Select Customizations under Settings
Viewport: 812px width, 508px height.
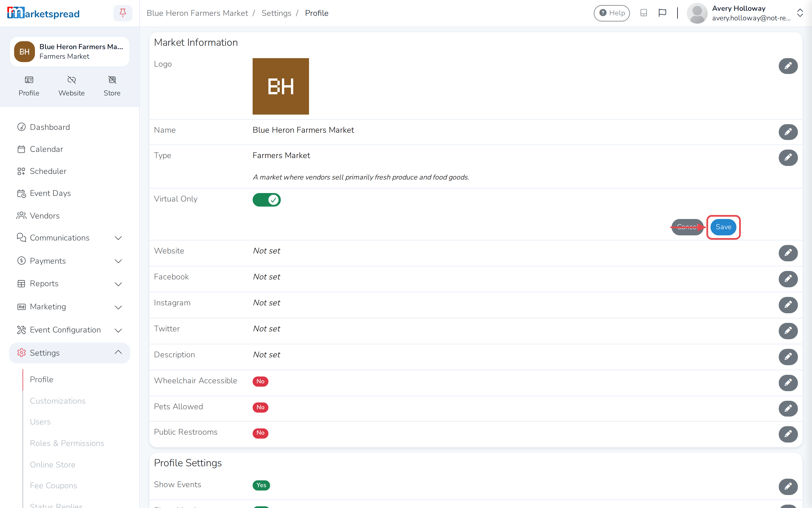click(58, 401)
